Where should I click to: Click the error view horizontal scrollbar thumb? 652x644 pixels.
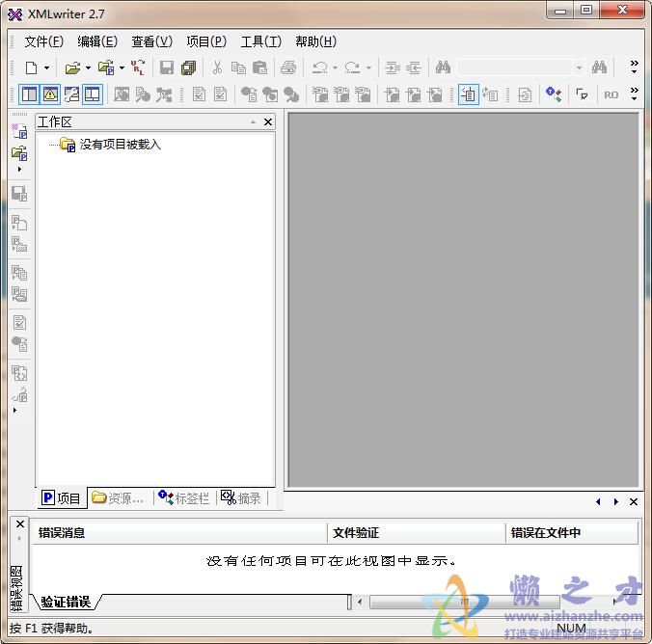click(465, 602)
